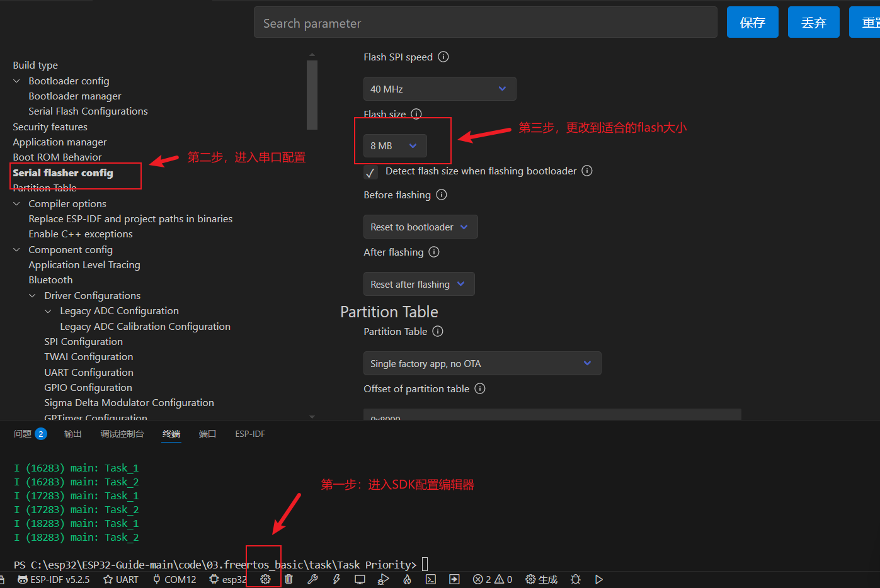Click the Flash Device lightning icon

[x=336, y=579]
